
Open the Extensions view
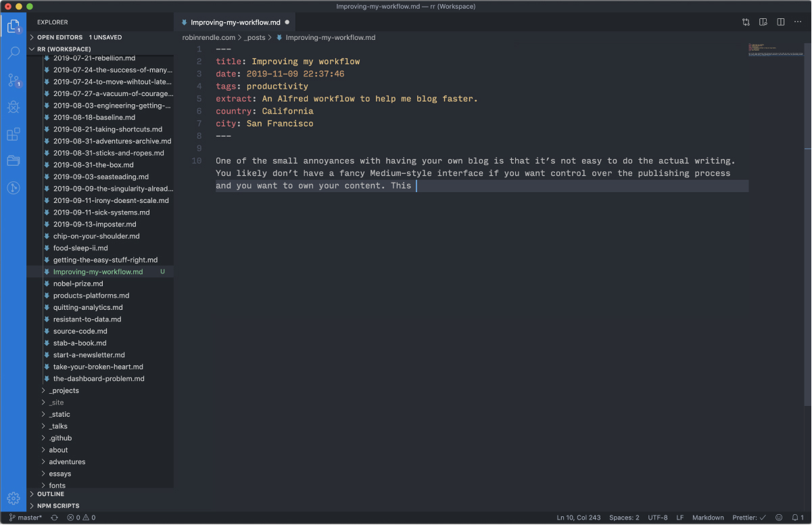pos(14,134)
